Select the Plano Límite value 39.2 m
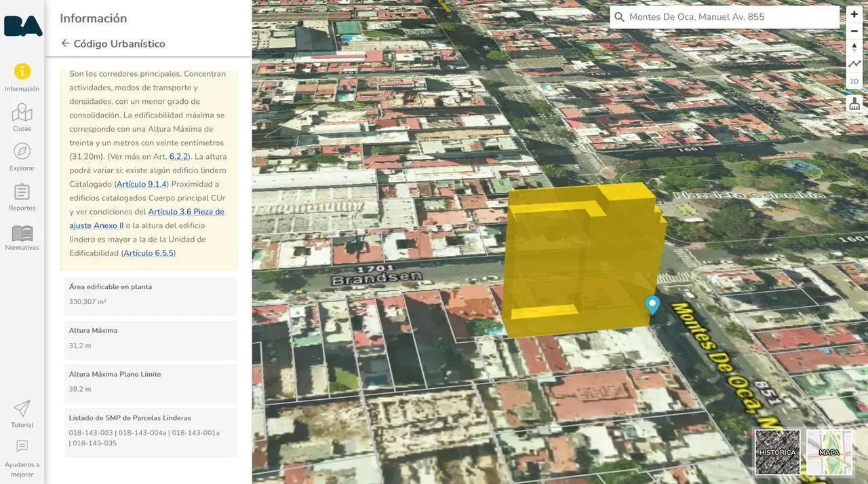868x484 pixels. tap(80, 389)
